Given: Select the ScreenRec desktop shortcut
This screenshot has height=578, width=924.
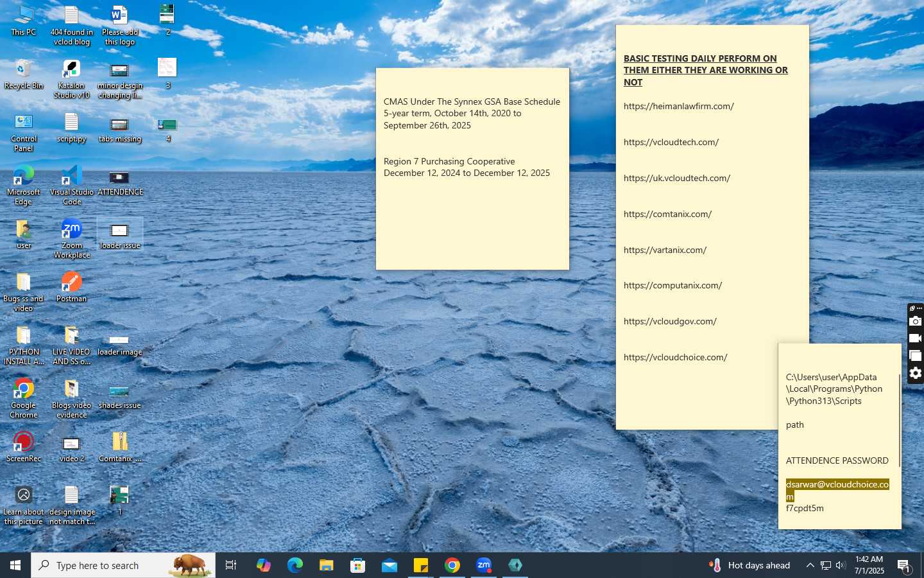Looking at the screenshot, I should [x=24, y=447].
